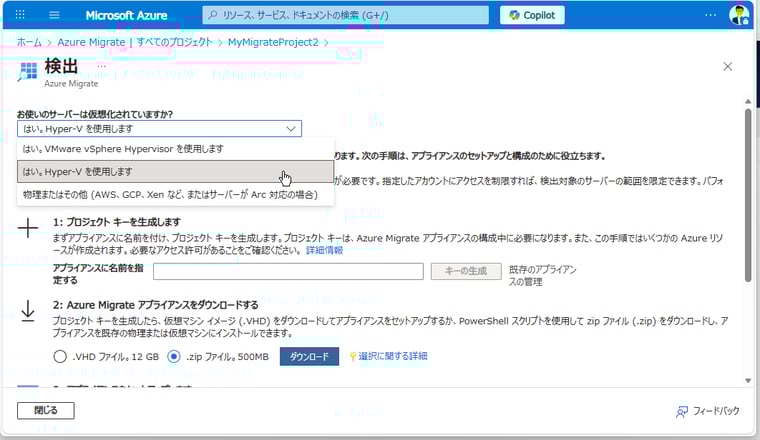Open Copilot
Viewport: 760px width, 440px height.
coord(532,15)
